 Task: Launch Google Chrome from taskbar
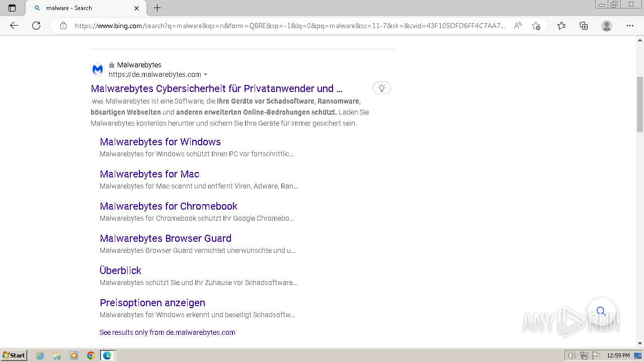[91, 355]
